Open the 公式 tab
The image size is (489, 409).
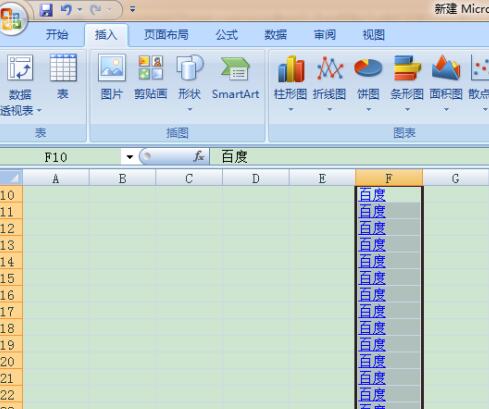point(227,35)
